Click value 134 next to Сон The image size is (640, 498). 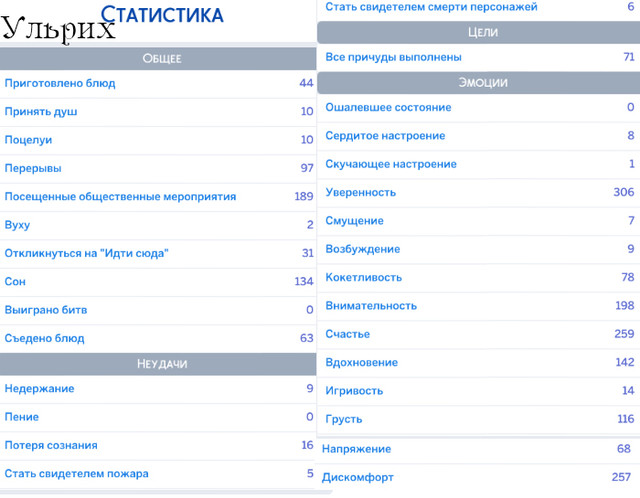click(304, 282)
